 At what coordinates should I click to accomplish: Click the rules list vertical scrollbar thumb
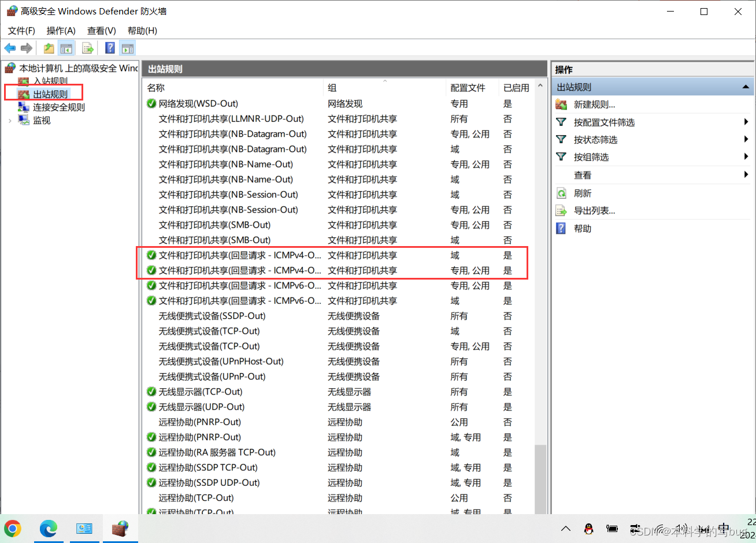click(540, 479)
